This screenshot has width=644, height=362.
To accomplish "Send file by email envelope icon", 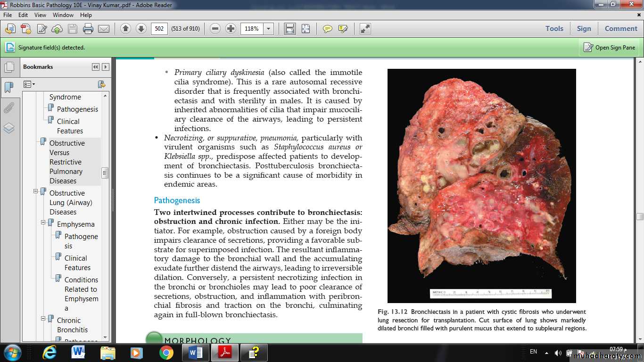I will pos(104,29).
